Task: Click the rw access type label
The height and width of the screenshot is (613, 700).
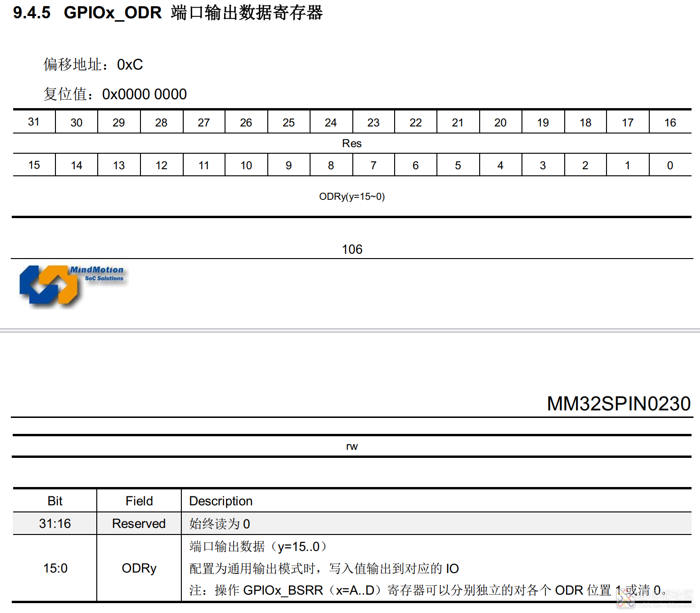Action: pyautogui.click(x=352, y=446)
